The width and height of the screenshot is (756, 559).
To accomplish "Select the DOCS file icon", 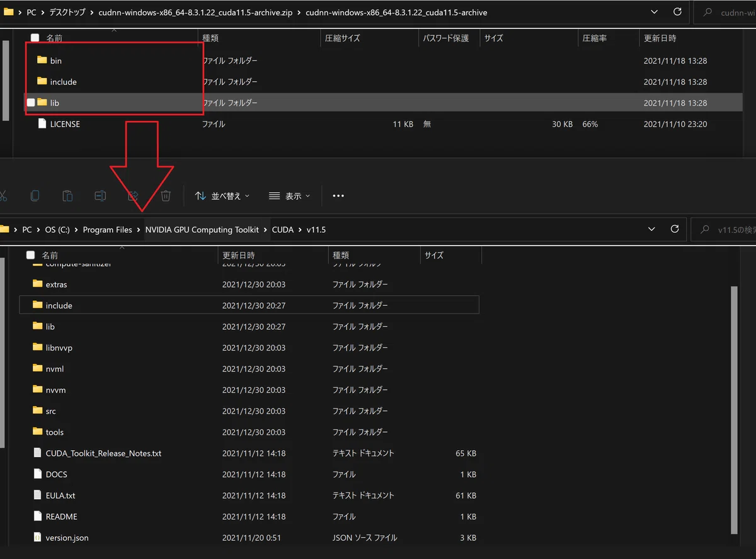I will pyautogui.click(x=38, y=474).
